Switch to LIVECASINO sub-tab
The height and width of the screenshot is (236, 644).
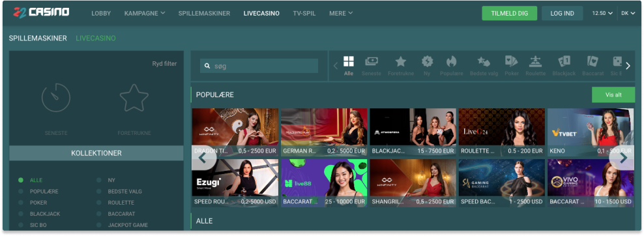(x=96, y=38)
